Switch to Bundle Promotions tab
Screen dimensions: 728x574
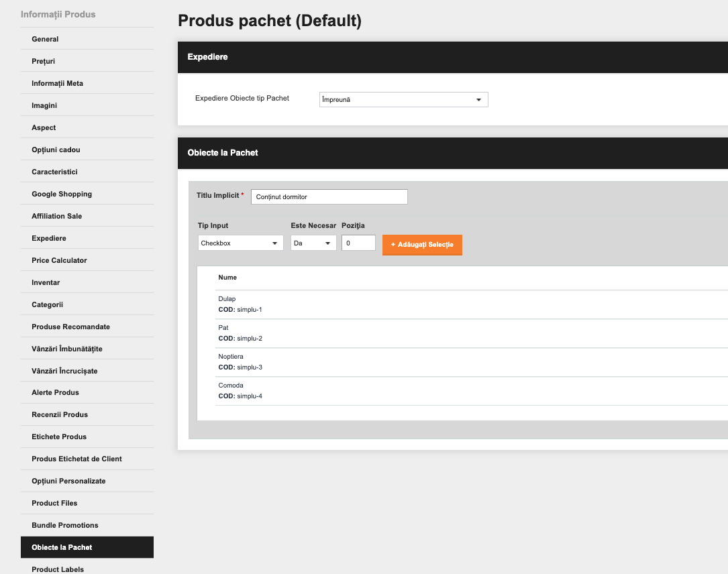click(x=87, y=525)
